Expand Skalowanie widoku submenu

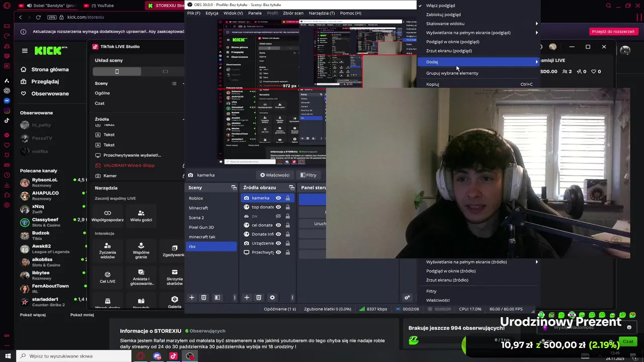[478, 24]
